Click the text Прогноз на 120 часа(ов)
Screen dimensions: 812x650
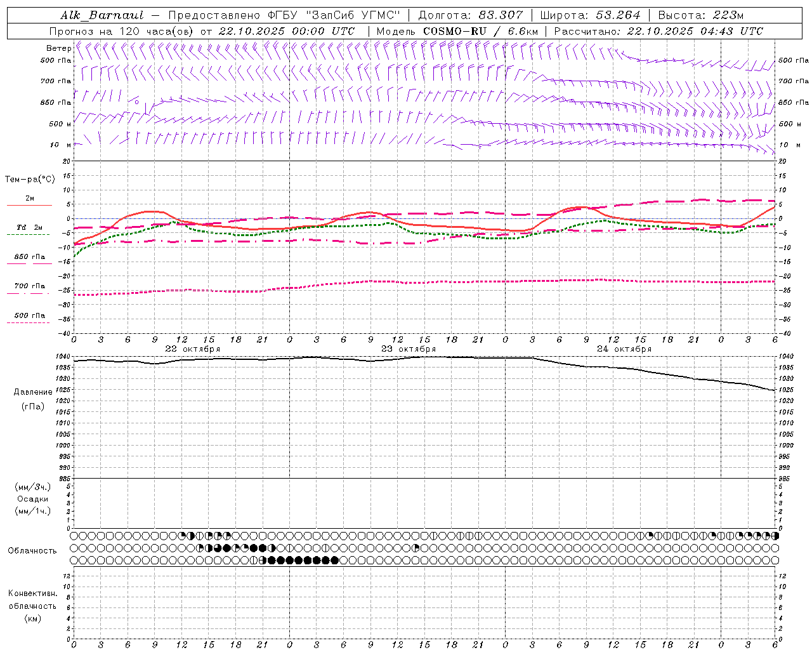point(122,31)
